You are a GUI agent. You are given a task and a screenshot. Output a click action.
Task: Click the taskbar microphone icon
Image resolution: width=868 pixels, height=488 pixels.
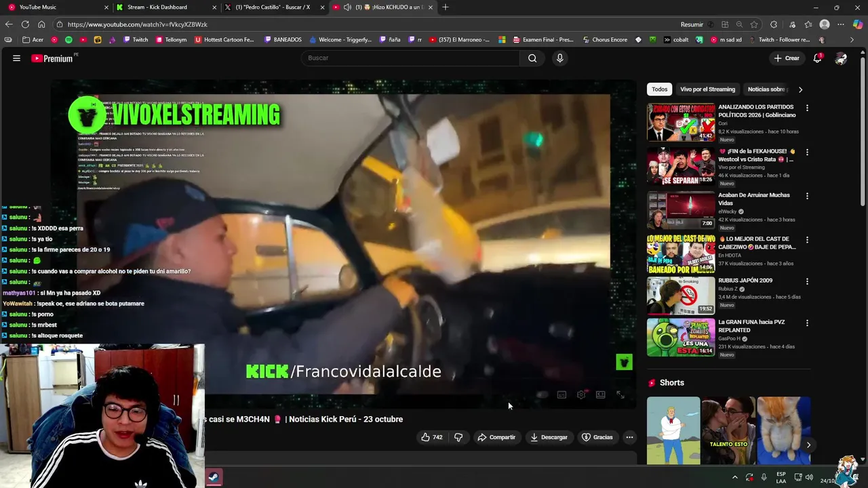click(764, 477)
